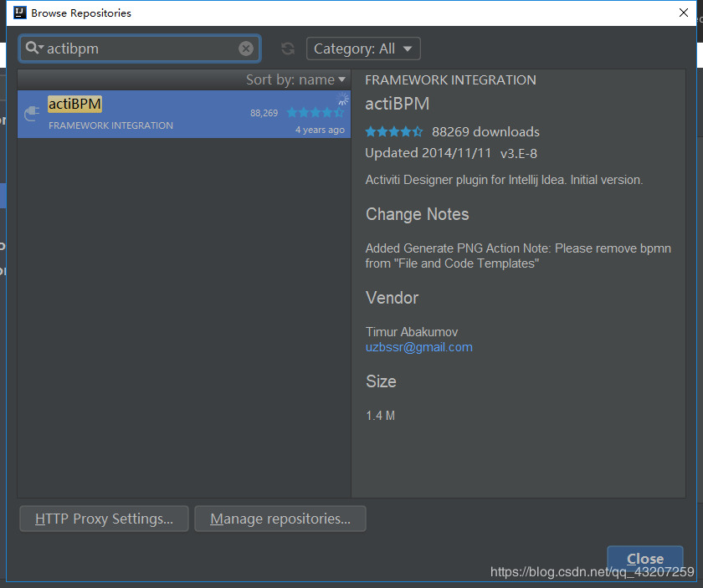Reload the plugin list with refresh icon

287,49
